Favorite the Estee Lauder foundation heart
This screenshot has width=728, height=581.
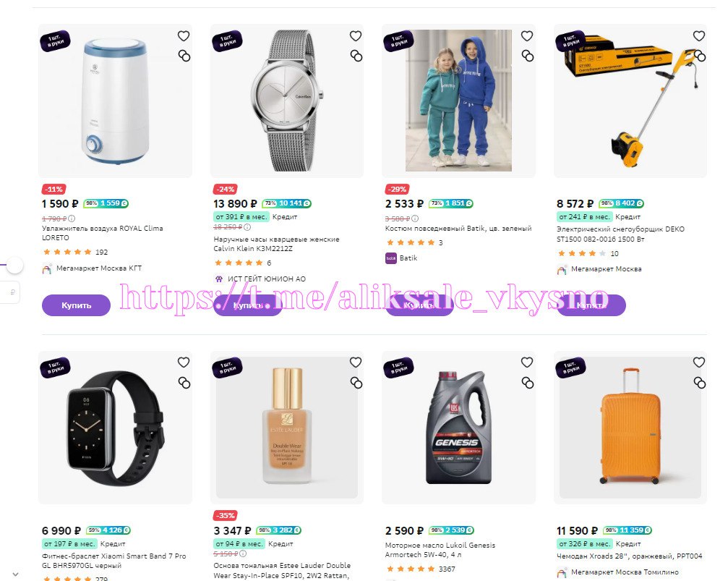click(356, 362)
